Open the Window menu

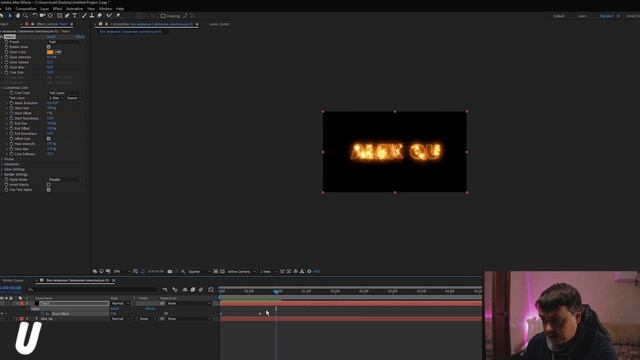(x=105, y=9)
